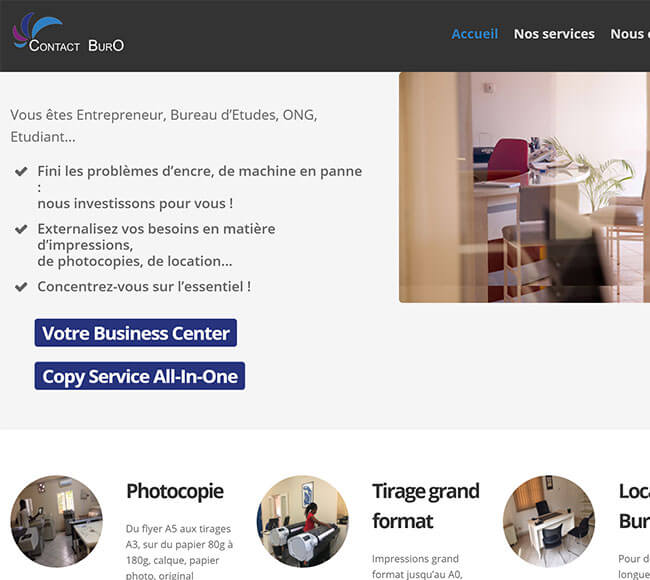Click the checkmark beside 'Fini les problèmes d'encre'

(21, 171)
